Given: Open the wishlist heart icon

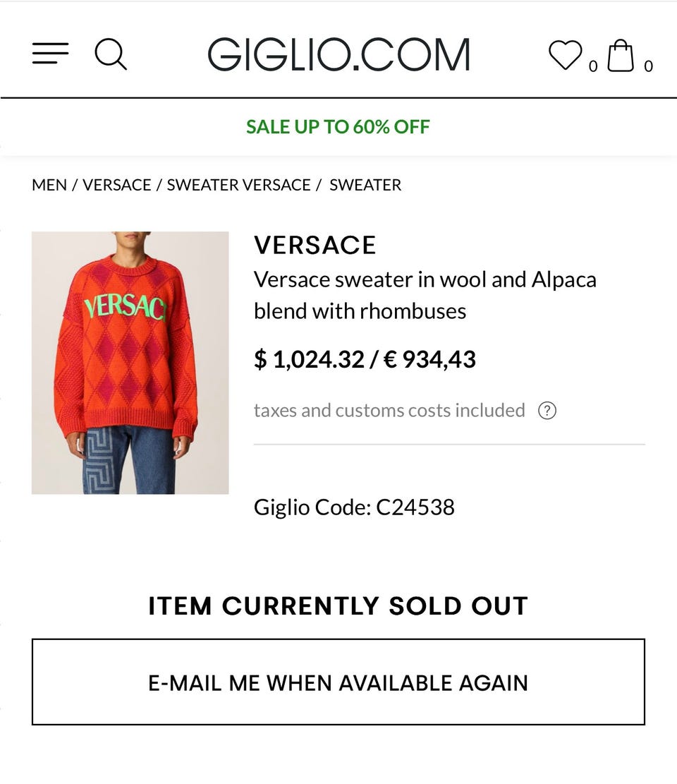Looking at the screenshot, I should 565,54.
